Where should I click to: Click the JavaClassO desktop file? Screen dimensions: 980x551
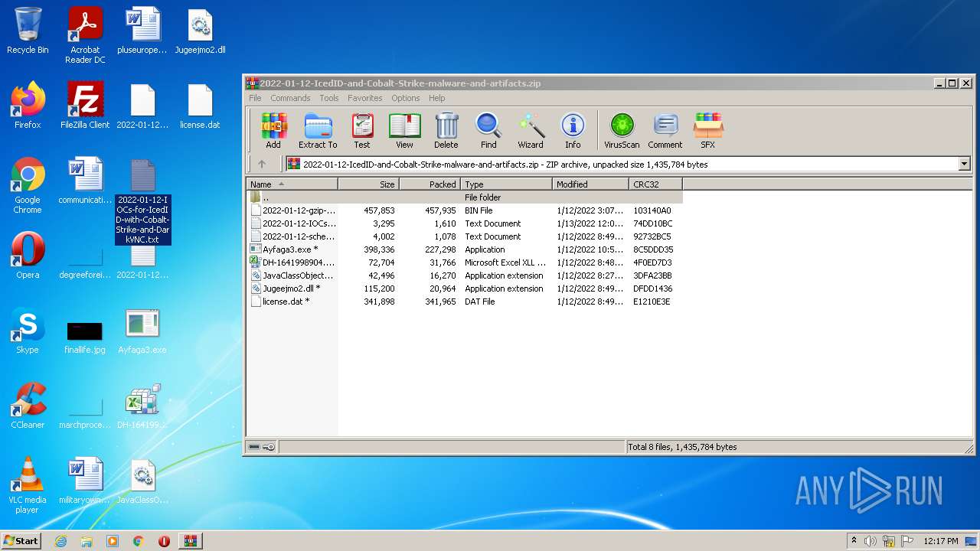[142, 481]
